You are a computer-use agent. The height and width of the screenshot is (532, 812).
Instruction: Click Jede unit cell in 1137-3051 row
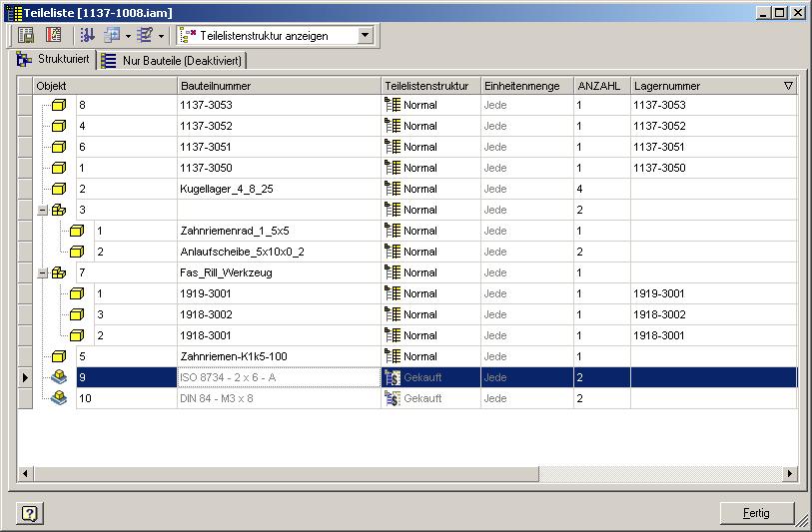[x=527, y=147]
